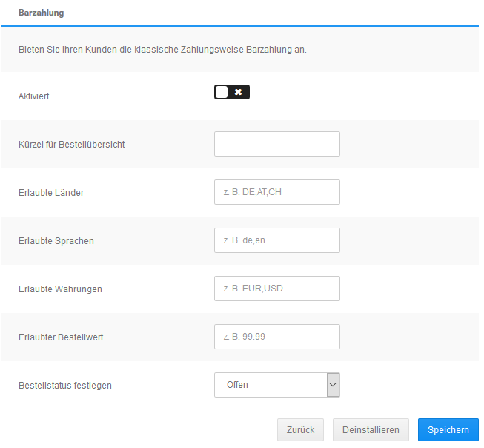Click the 'Kürzel für Bestellübersicht' label
The height and width of the screenshot is (448, 484).
click(72, 145)
